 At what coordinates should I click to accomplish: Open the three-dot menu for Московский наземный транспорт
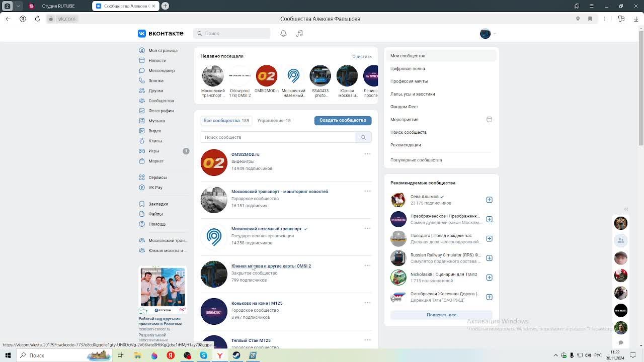tap(367, 228)
